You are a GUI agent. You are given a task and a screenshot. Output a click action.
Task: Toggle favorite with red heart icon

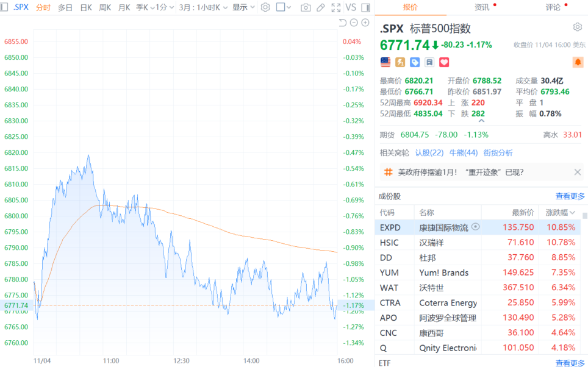[x=444, y=62]
